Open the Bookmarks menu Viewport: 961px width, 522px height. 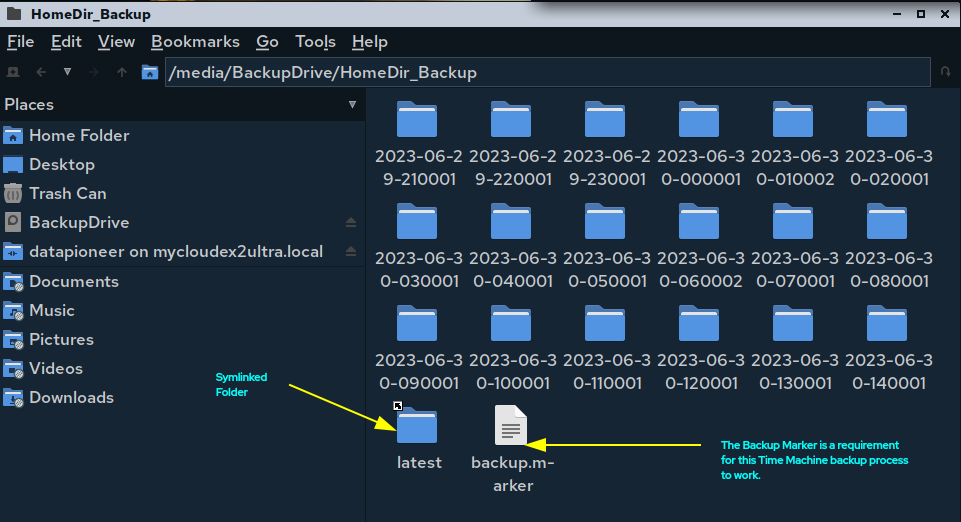195,42
